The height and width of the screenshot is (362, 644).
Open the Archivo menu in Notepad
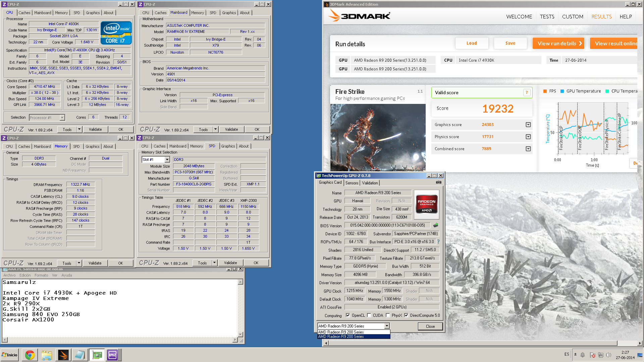[x=9, y=275]
